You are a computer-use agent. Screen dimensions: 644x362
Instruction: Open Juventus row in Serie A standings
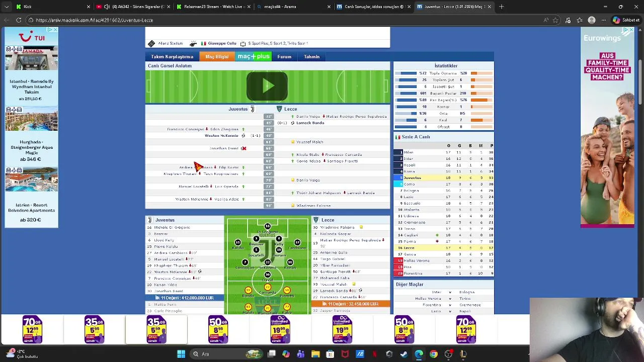[443, 178]
